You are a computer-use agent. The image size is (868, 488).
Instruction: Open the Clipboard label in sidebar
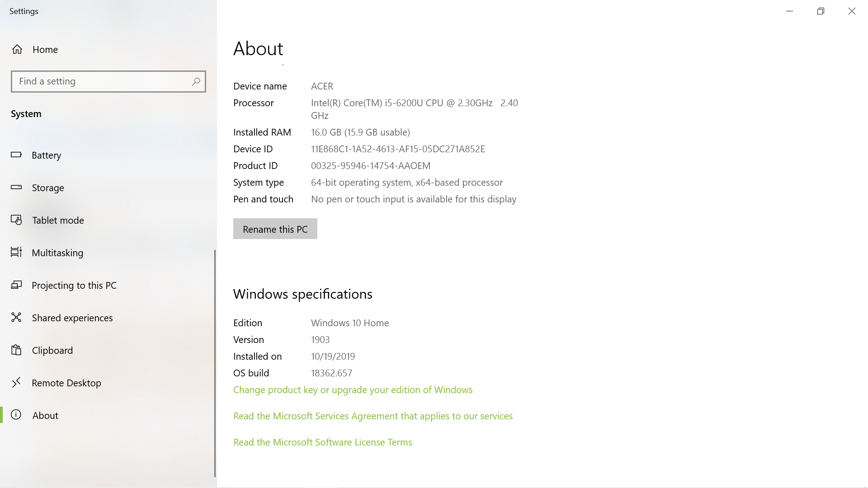click(x=52, y=350)
